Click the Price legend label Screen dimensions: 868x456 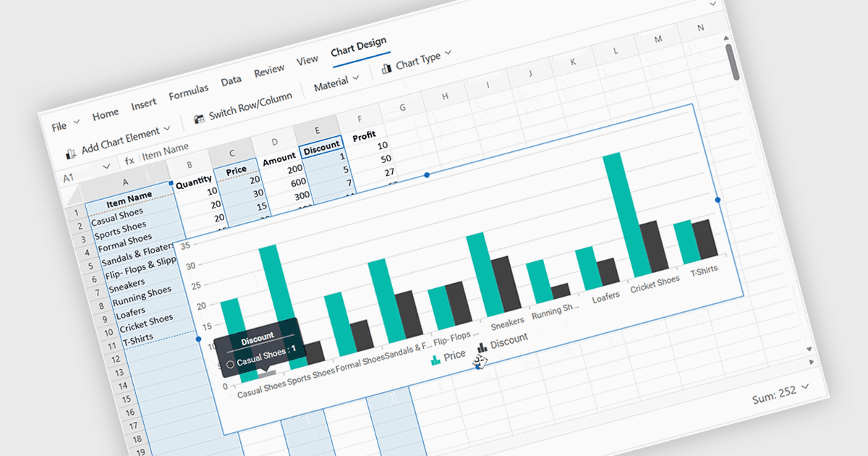click(455, 355)
